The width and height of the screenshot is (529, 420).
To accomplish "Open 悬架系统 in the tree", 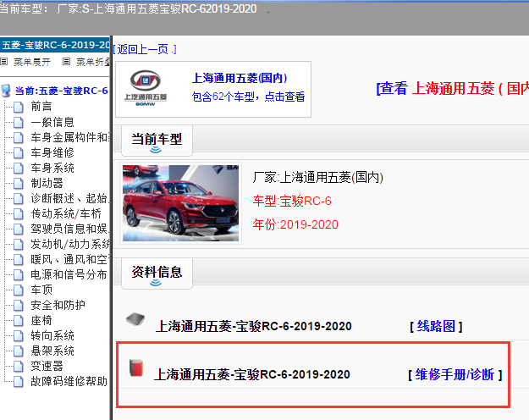I will (x=52, y=351).
